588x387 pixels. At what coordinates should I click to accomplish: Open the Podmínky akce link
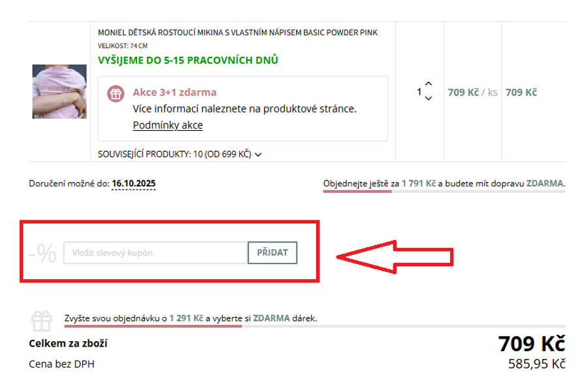point(168,125)
